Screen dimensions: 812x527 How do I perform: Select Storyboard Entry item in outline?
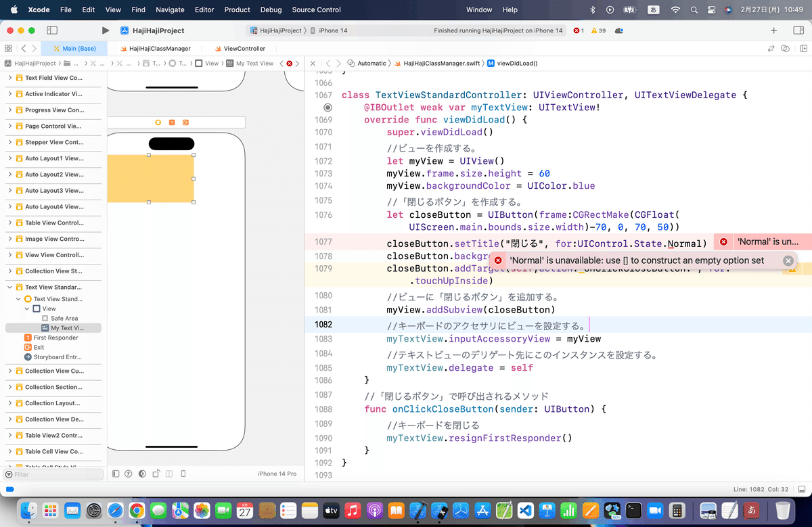coord(53,357)
